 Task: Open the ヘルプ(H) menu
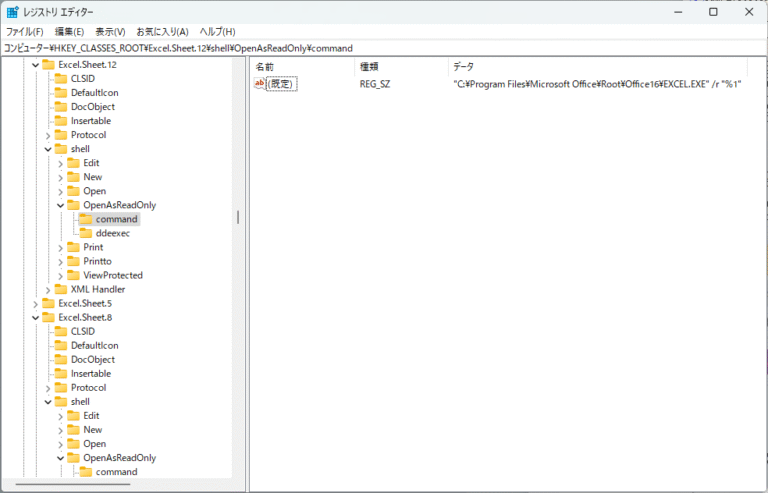[217, 32]
